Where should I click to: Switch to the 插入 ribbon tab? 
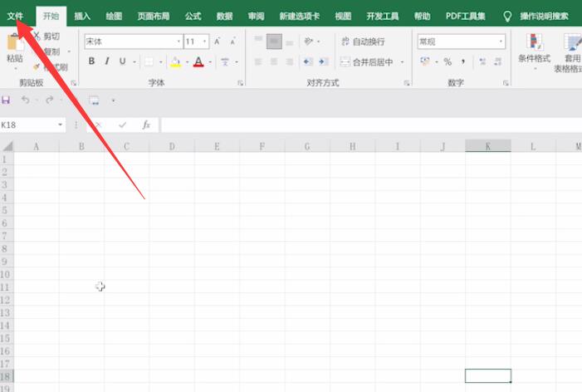coord(82,16)
